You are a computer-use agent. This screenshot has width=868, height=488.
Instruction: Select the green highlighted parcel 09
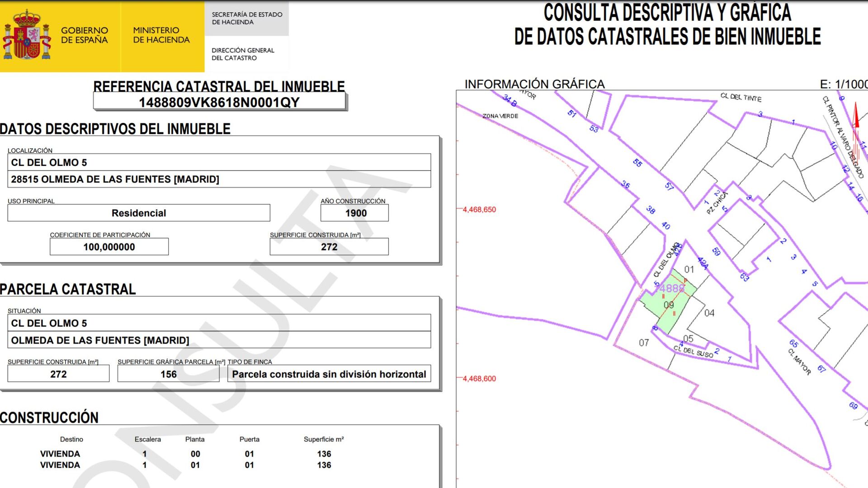coord(669,305)
